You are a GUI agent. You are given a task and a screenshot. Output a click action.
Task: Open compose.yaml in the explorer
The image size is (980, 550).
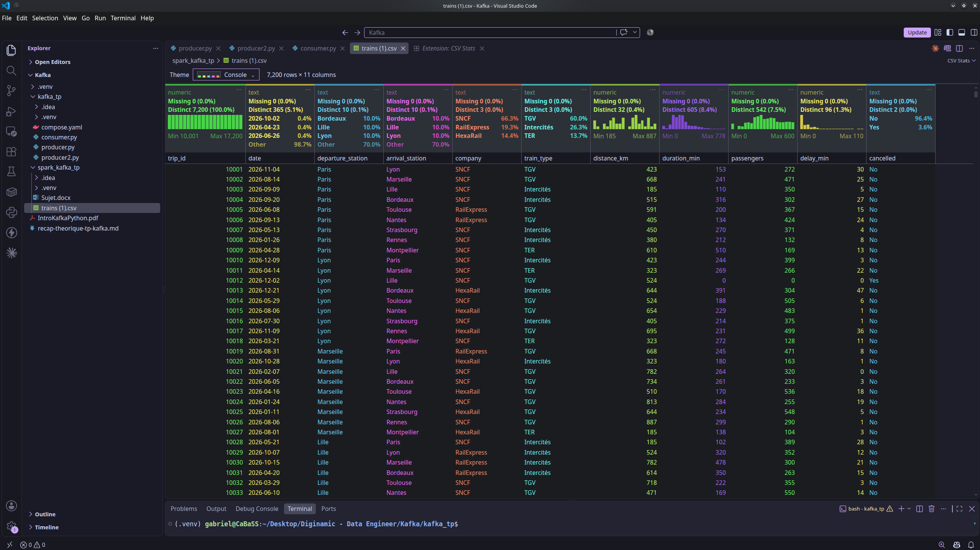pyautogui.click(x=62, y=127)
